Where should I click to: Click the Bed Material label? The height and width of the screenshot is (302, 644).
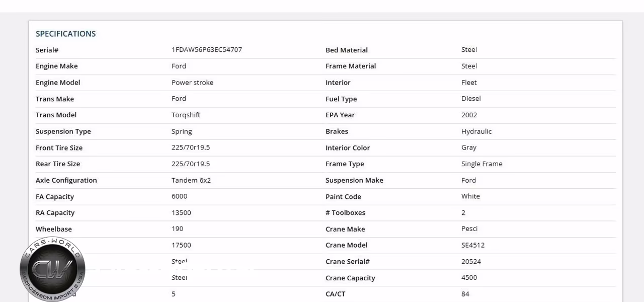pos(347,50)
